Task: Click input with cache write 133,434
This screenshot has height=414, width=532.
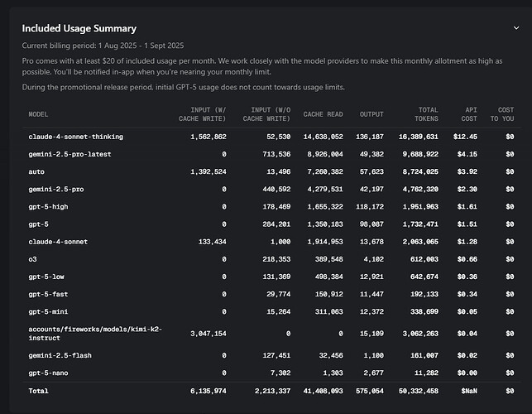Action: 213,242
